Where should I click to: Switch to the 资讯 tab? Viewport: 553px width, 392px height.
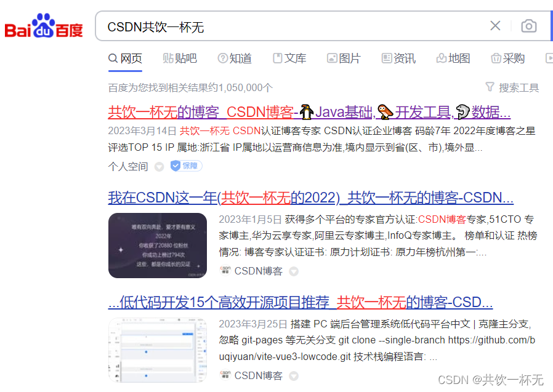[x=398, y=58]
